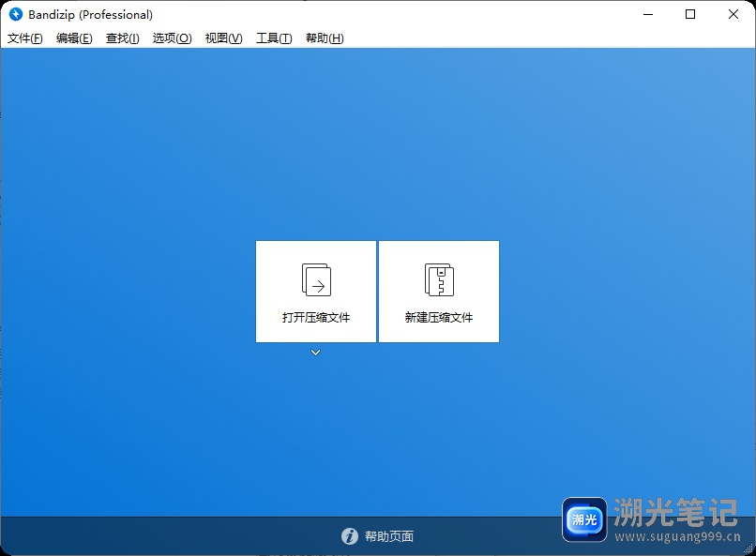756x556 pixels.
Task: Minimize the Bandizip window
Action: 648,14
